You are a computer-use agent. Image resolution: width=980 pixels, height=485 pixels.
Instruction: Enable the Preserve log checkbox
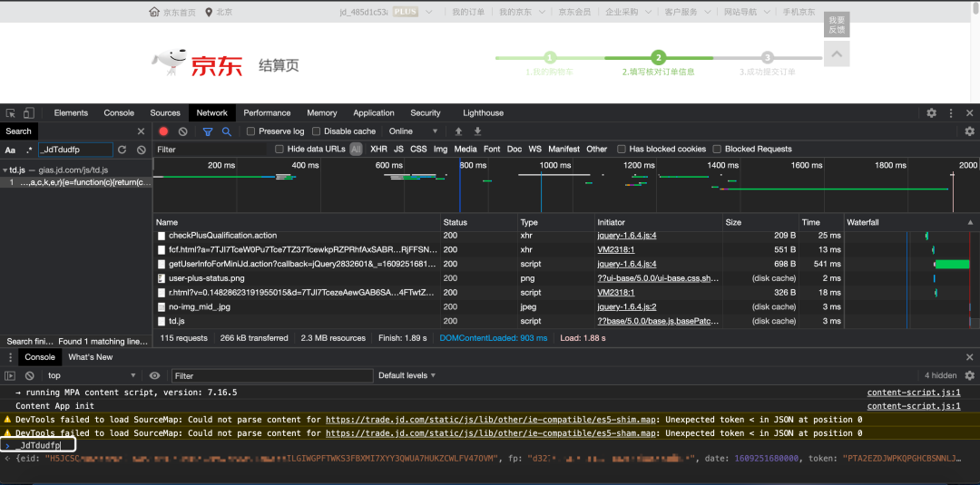[250, 131]
